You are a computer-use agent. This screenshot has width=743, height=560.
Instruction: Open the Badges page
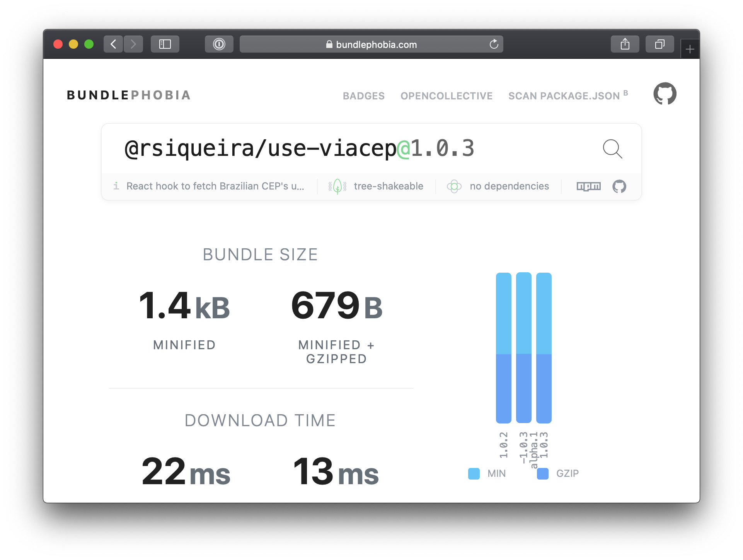click(364, 96)
